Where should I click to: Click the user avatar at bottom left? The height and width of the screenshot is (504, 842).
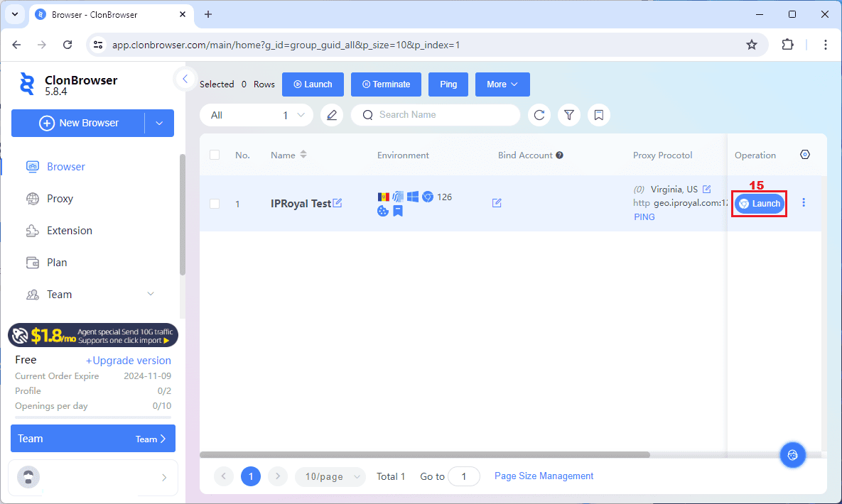click(x=28, y=477)
